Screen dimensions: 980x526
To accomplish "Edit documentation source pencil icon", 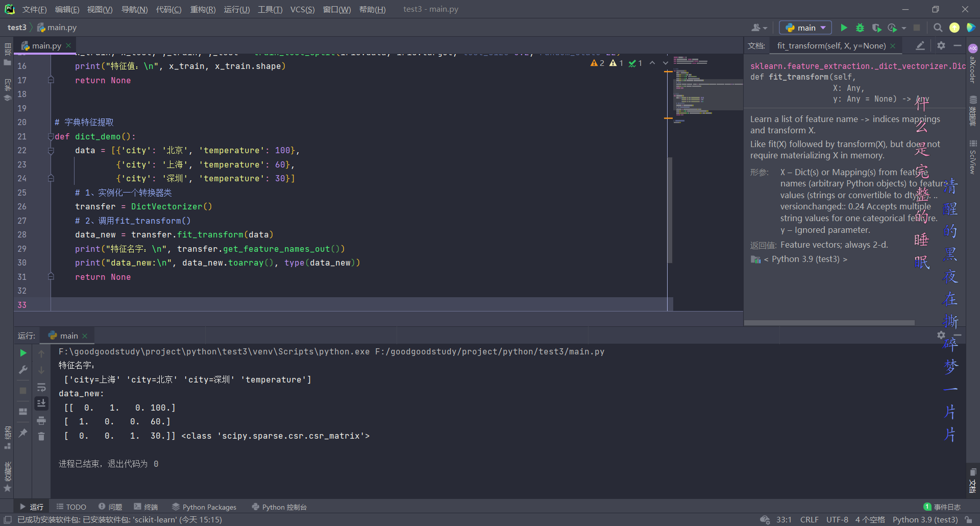I will click(920, 45).
